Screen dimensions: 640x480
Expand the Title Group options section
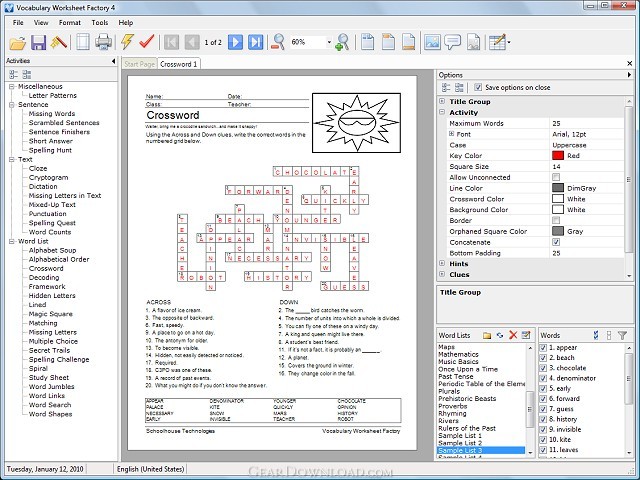[x=442, y=101]
